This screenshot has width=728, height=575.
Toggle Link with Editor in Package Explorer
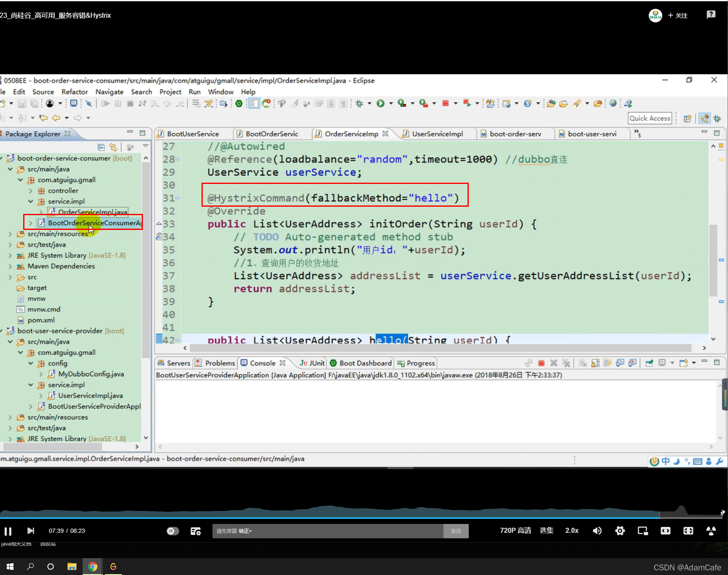click(x=113, y=147)
